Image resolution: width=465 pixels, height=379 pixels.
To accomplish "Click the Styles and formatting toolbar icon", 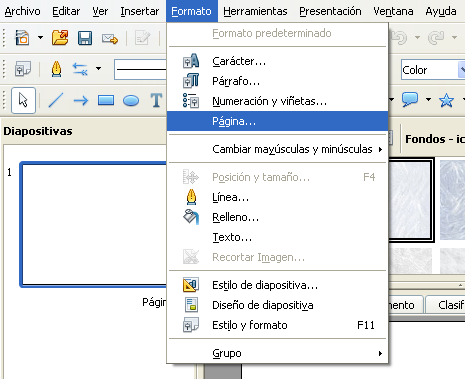I will (x=23, y=69).
